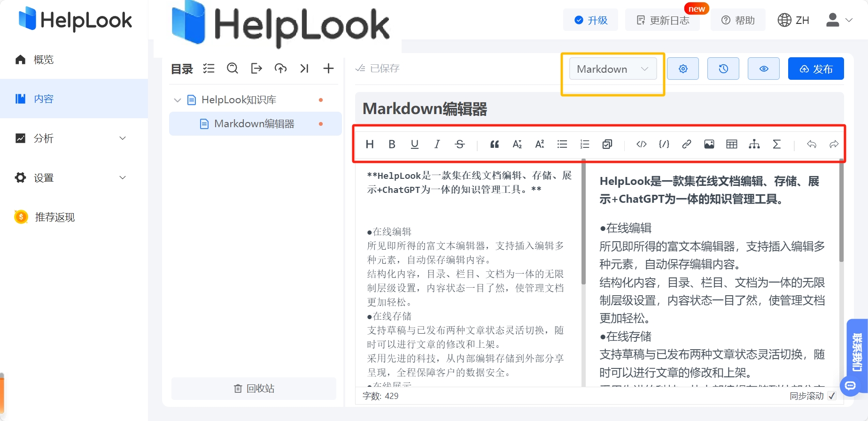Collapse the 目录 directory panel
Viewport: 868px width, 421px height.
point(304,69)
